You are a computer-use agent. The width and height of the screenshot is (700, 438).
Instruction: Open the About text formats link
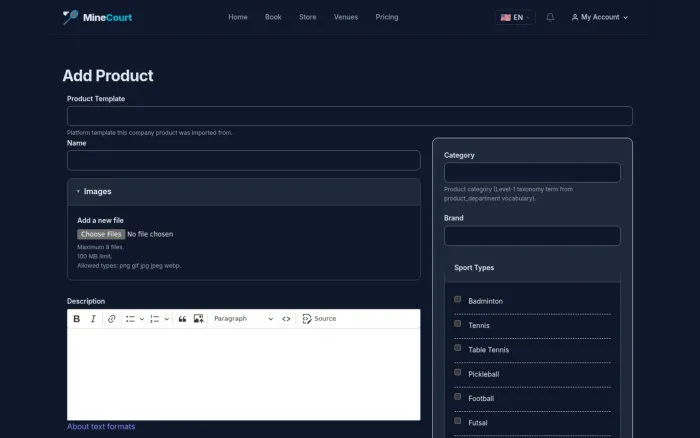101,426
